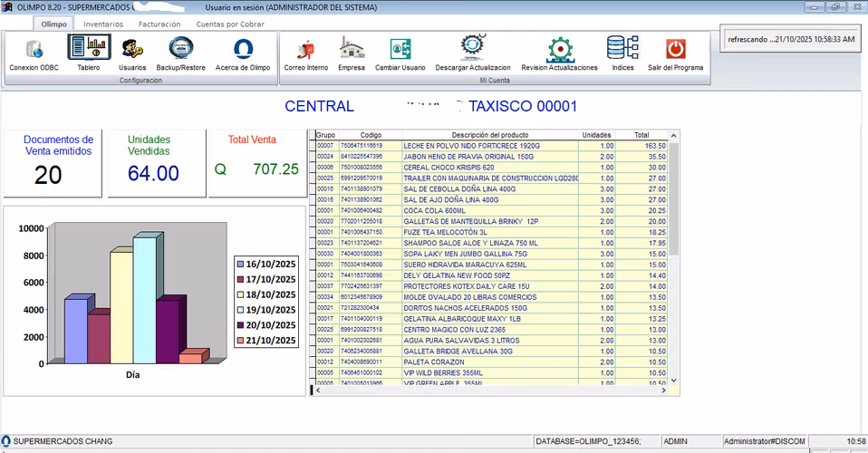Click Unidades Vendidas value 64.00
This screenshot has width=868, height=453.
pos(153,173)
